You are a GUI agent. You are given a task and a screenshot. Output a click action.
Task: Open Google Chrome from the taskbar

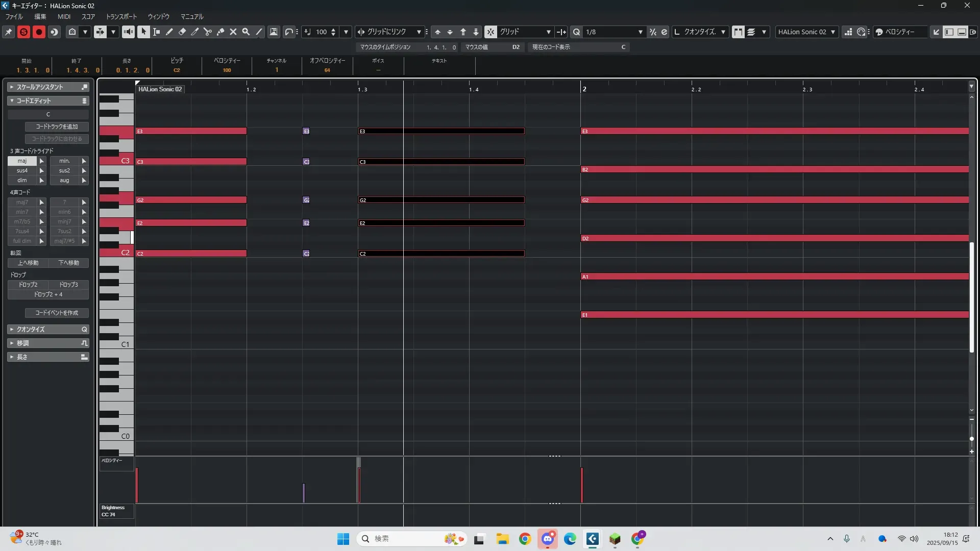pos(525,539)
